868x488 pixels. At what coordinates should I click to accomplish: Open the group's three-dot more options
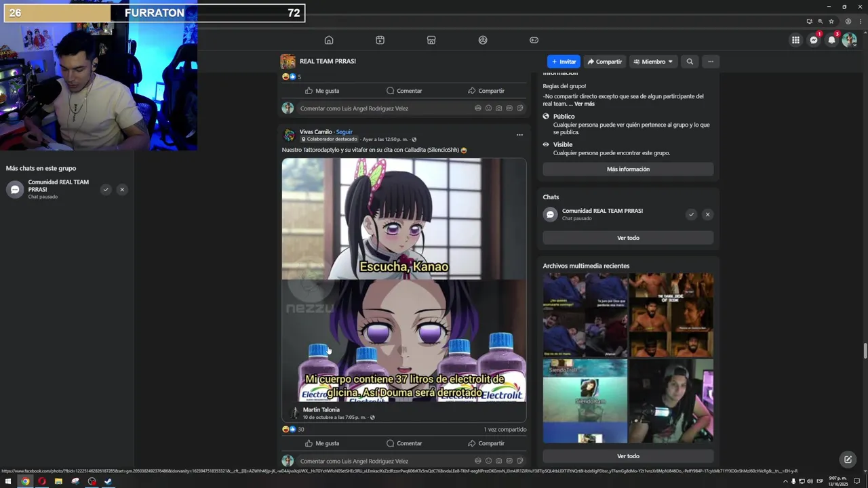coord(711,62)
